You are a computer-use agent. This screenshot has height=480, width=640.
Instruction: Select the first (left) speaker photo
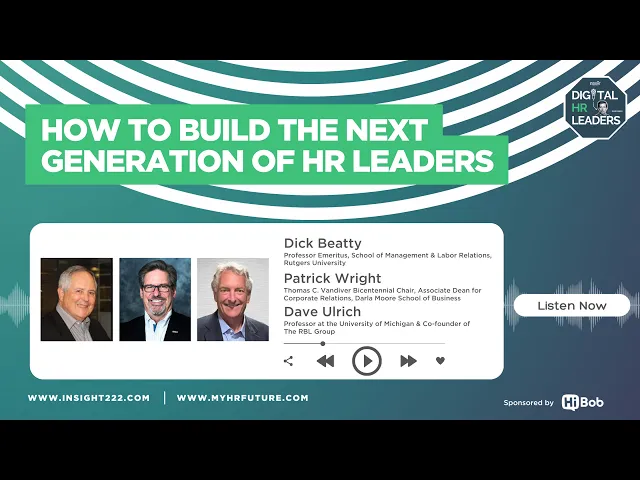(77, 299)
